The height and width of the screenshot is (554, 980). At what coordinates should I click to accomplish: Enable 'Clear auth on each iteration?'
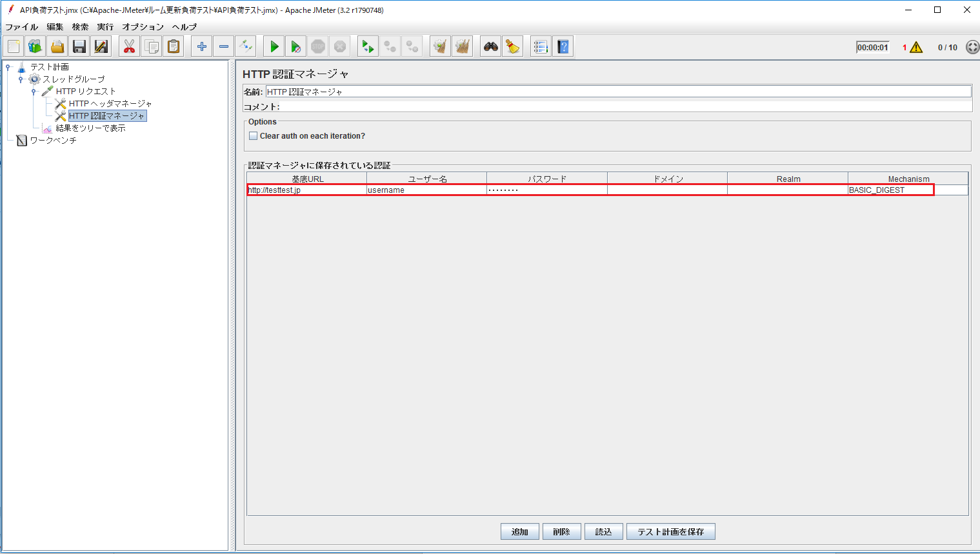point(253,135)
